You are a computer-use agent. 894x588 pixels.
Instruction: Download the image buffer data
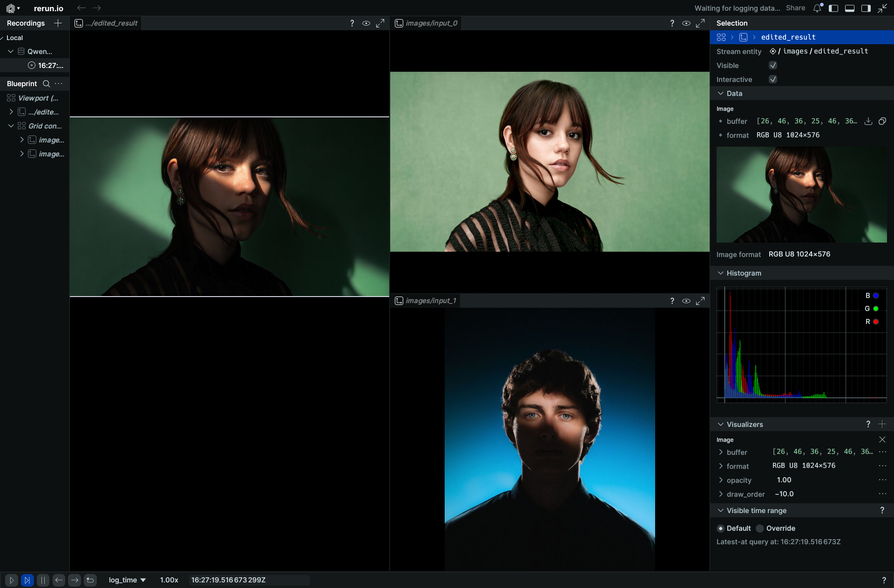pos(868,121)
